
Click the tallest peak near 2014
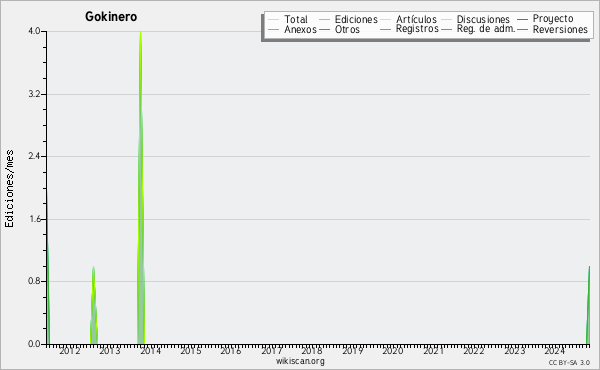(x=141, y=187)
